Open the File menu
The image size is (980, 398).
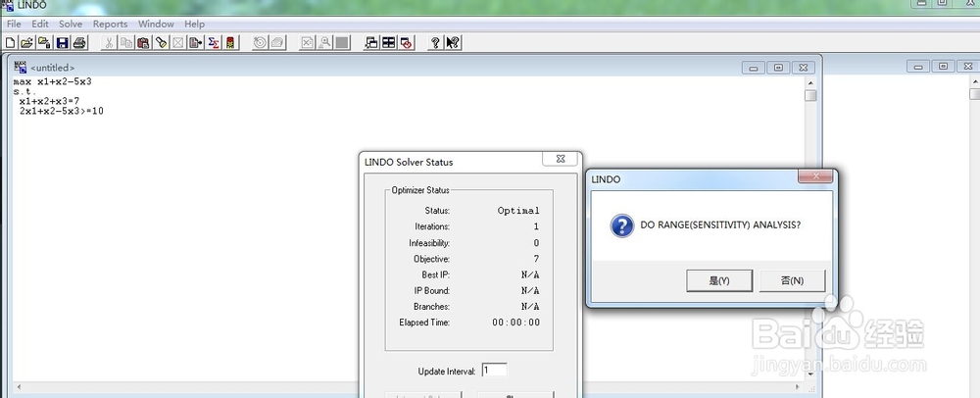coord(13,24)
